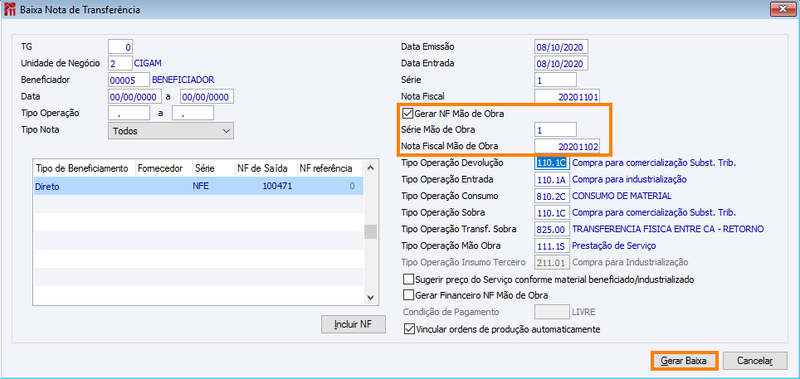Click the Tipo Operação Transf. Sobra field
Image resolution: width=800 pixels, height=379 pixels.
click(x=552, y=229)
